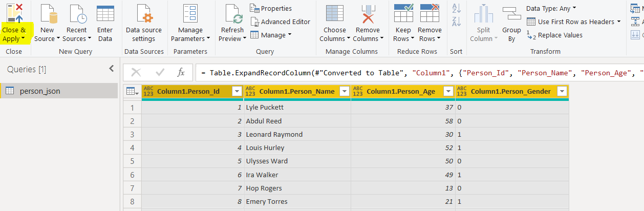Select the Column1.Person_Age column header
The image size is (644, 211).
[401, 92]
